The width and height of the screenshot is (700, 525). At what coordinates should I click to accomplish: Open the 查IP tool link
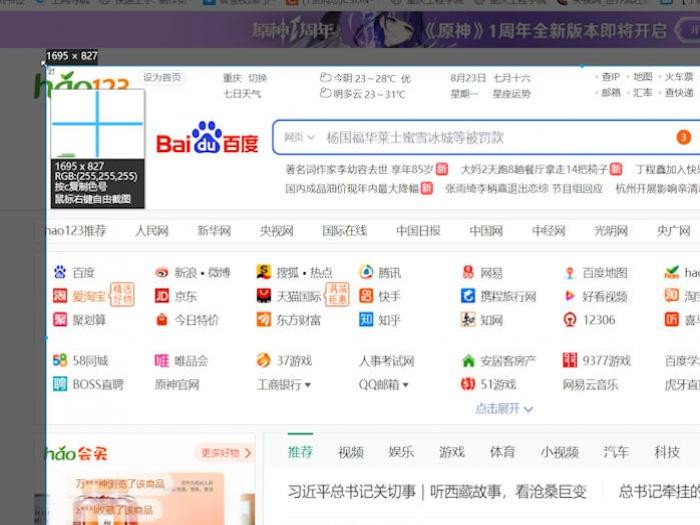click(611, 77)
